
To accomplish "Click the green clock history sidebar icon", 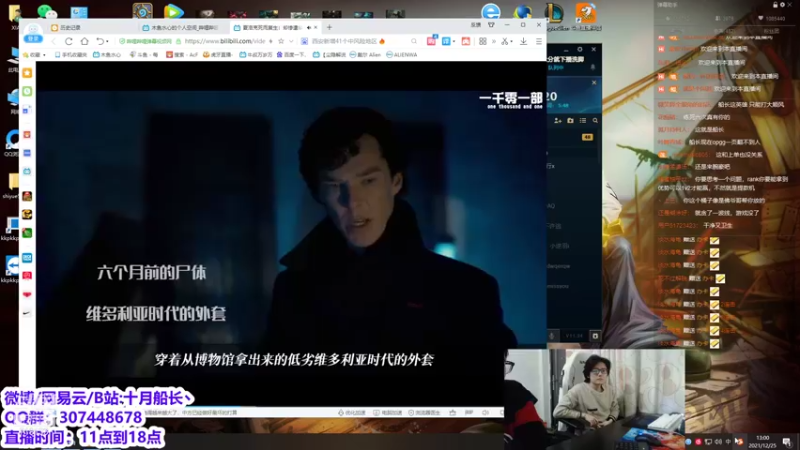I will tap(27, 91).
